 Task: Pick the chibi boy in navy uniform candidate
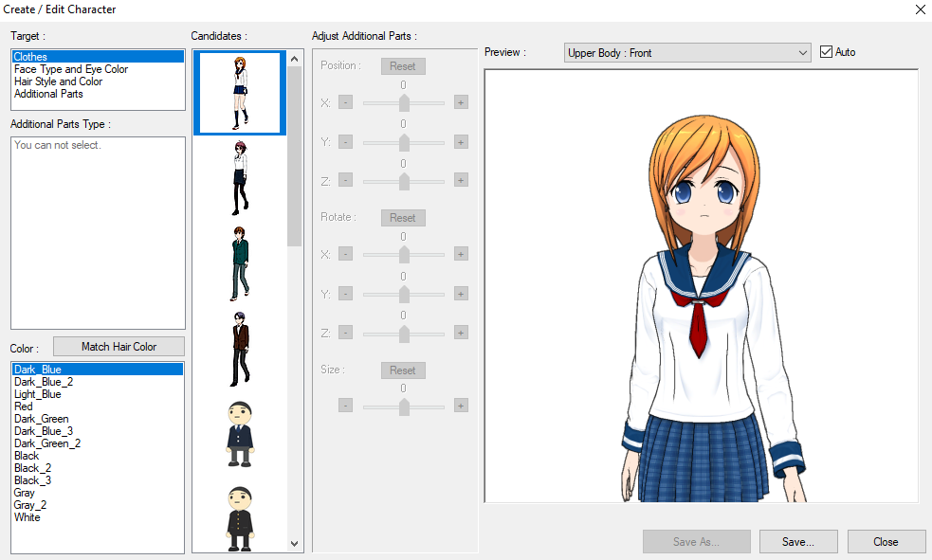pos(240,435)
